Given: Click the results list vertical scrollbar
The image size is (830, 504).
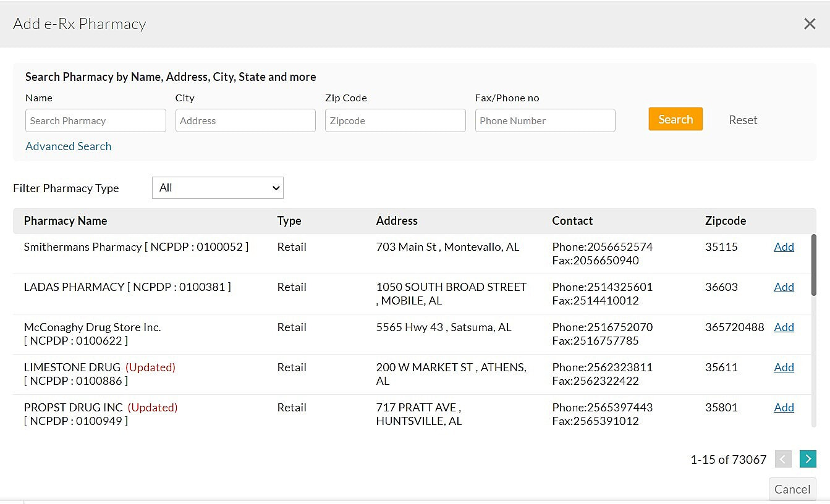Looking at the screenshot, I should [813, 266].
